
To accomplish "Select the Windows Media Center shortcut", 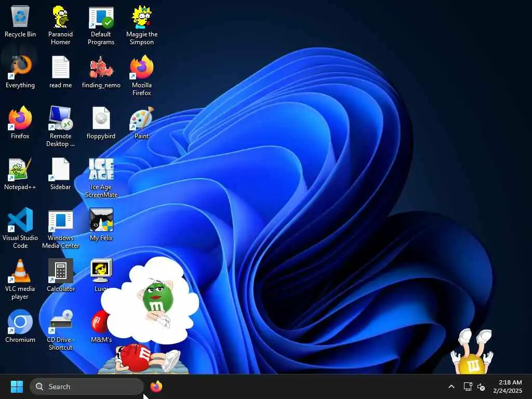I will (x=60, y=229).
